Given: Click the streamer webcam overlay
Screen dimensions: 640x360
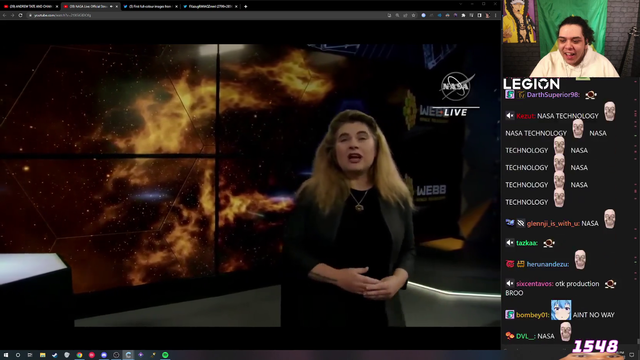Looking at the screenshot, I should pos(571,38).
